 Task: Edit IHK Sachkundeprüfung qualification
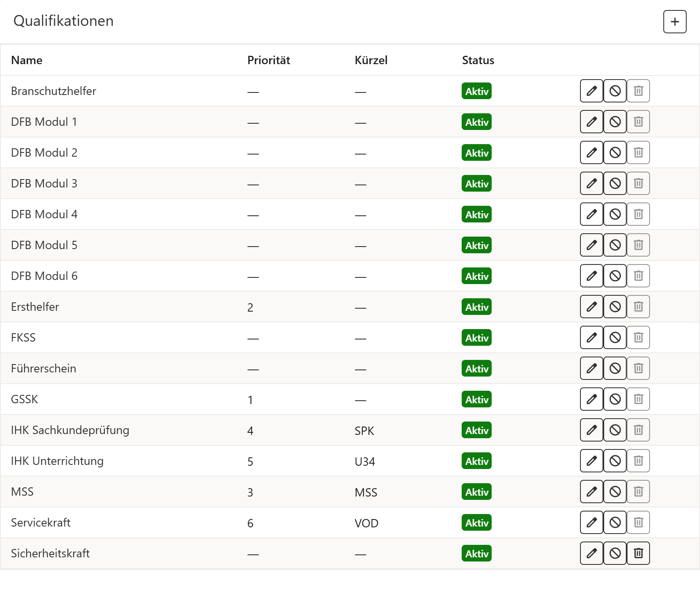pos(591,430)
